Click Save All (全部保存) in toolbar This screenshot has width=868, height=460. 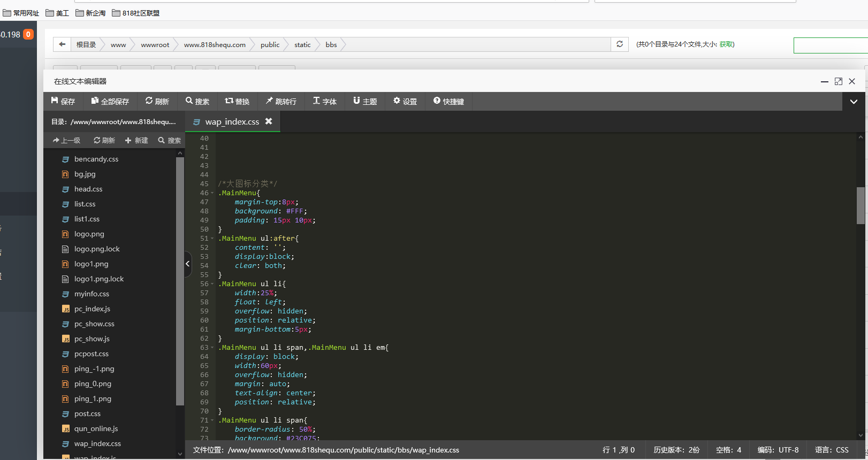(x=110, y=101)
